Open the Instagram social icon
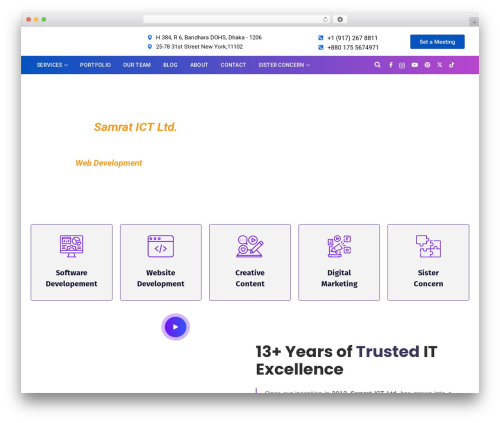This screenshot has height=423, width=500. pos(402,65)
